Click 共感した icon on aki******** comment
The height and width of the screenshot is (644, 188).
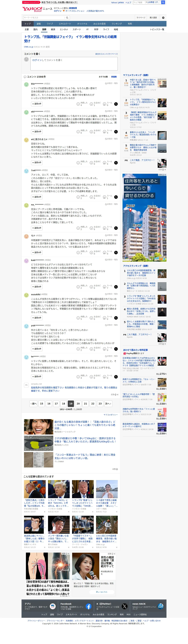[78, 132]
